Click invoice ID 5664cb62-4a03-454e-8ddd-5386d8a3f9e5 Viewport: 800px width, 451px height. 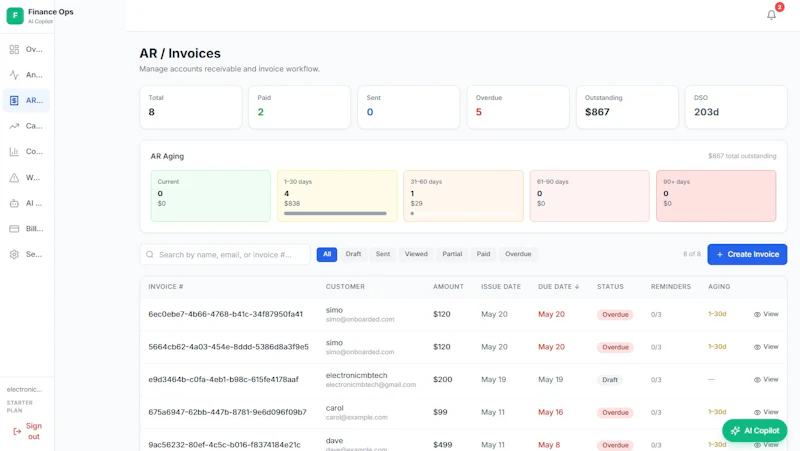pos(229,347)
